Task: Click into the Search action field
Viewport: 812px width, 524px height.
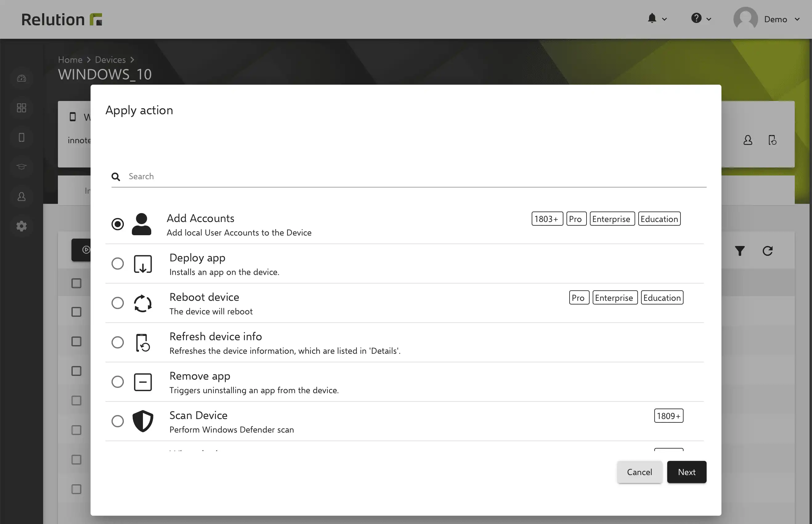Action: point(408,177)
